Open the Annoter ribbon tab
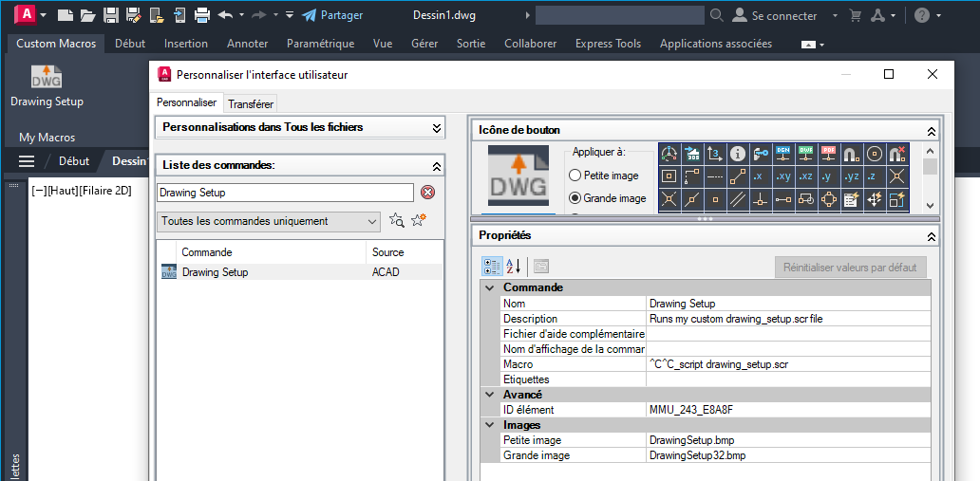 click(248, 44)
